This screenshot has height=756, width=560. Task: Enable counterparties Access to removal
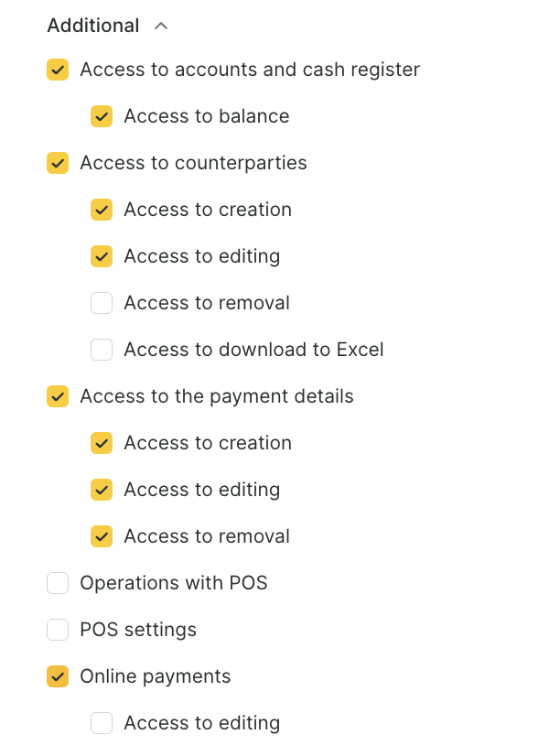[x=102, y=303]
